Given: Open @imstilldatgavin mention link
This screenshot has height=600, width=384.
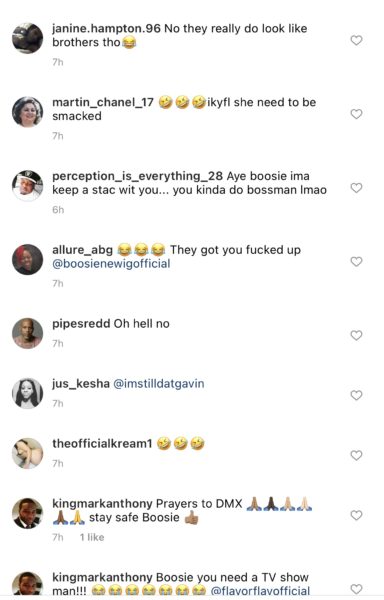Looking at the screenshot, I should (x=159, y=384).
